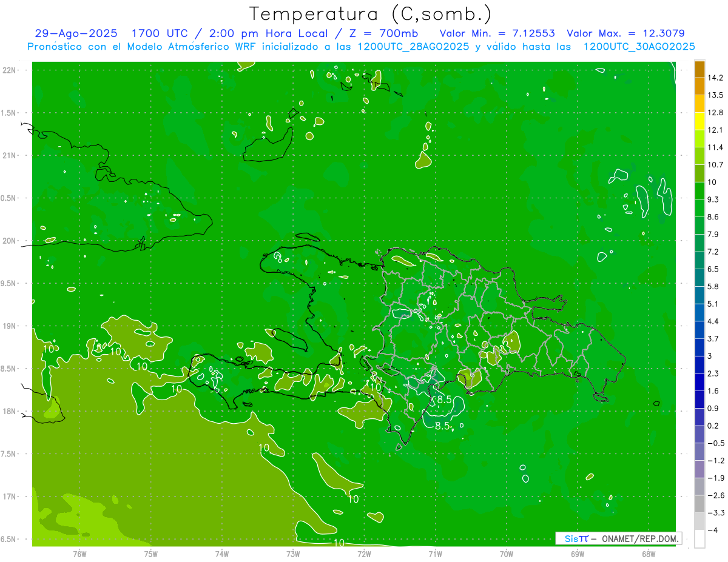Click the legend value "-0.5"
This screenshot has width=728, height=562.
pos(715,443)
